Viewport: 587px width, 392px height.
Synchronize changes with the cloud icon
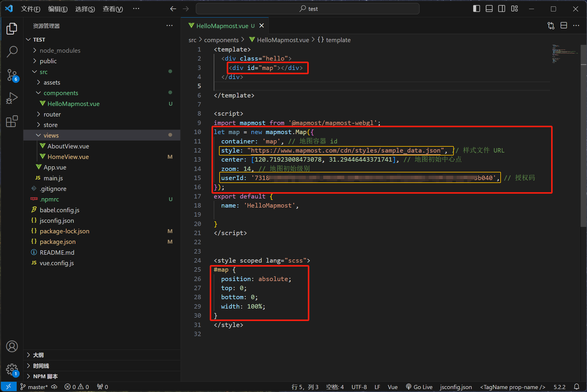click(54, 387)
